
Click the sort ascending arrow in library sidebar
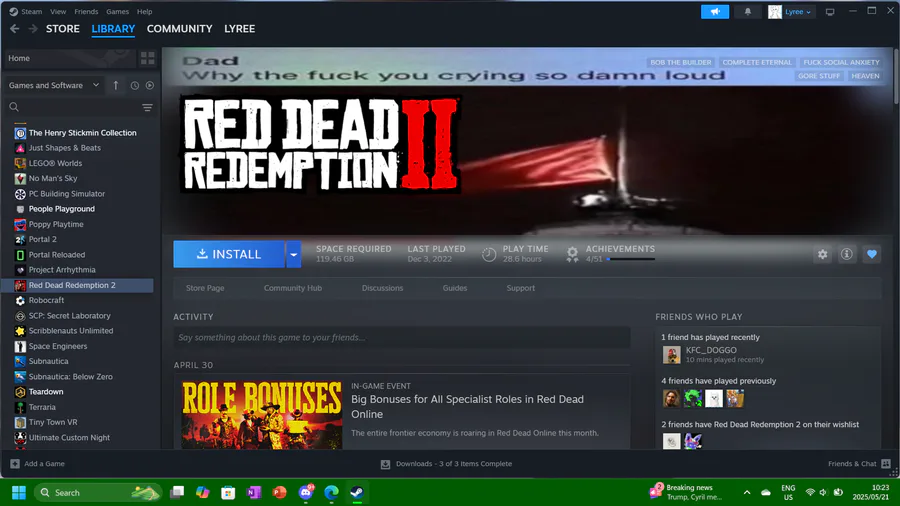pyautogui.click(x=116, y=85)
